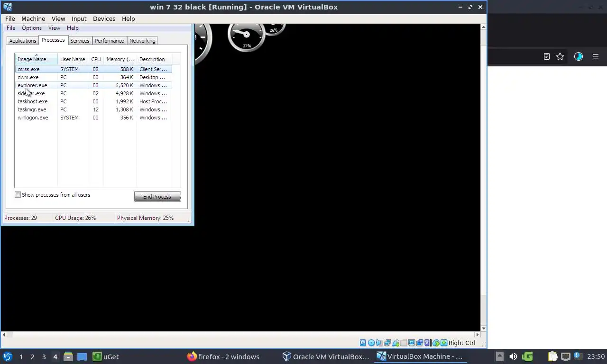This screenshot has height=364, width=607.
Task: Click the VirtualBox window title bar icon
Action: click(7, 7)
